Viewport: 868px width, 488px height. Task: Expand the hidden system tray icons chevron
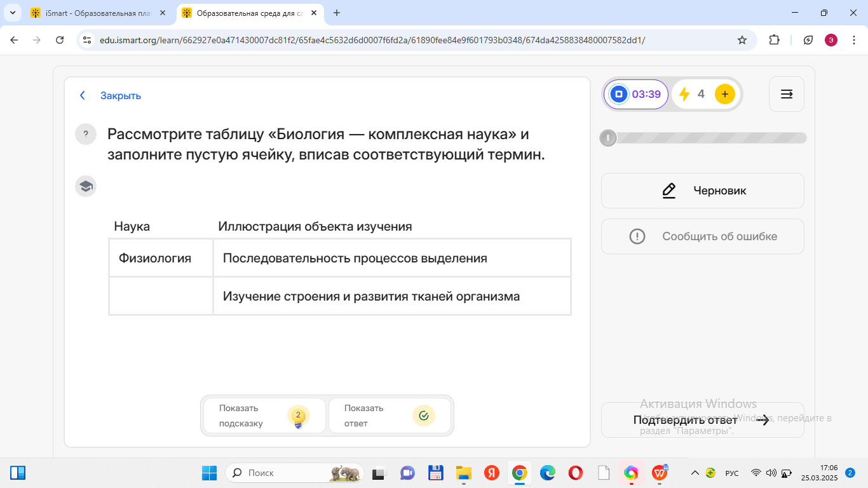pyautogui.click(x=695, y=473)
